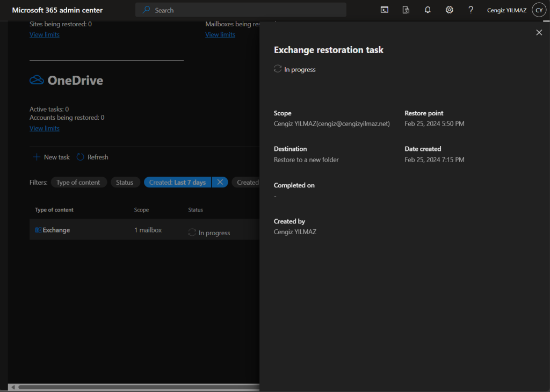Expand the Created: Last 7 days filter
The image size is (550, 392).
tap(177, 183)
